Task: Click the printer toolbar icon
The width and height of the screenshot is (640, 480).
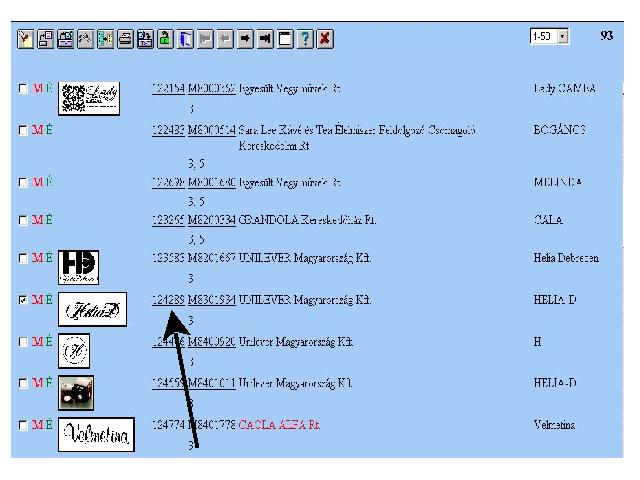Action: pyautogui.click(x=125, y=39)
